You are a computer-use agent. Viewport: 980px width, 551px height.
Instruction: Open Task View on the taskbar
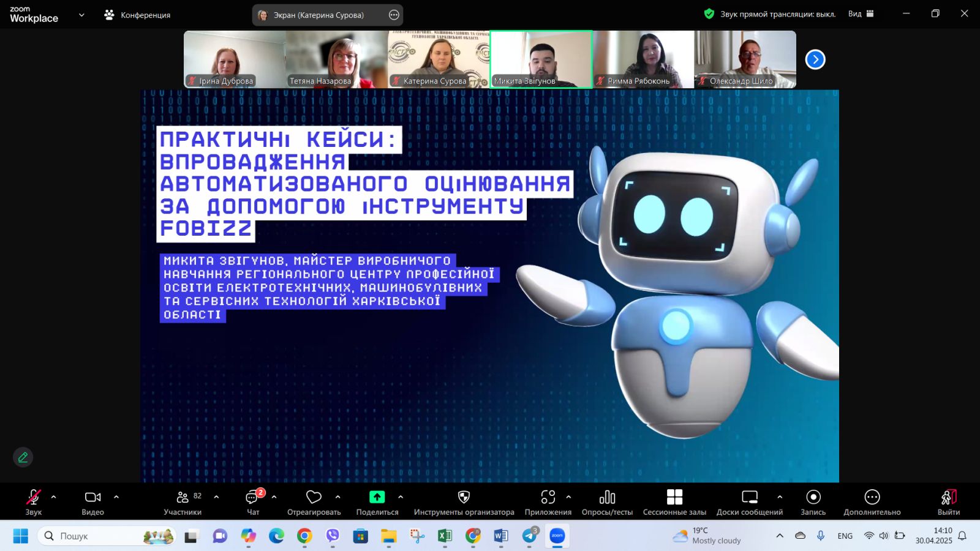click(192, 536)
